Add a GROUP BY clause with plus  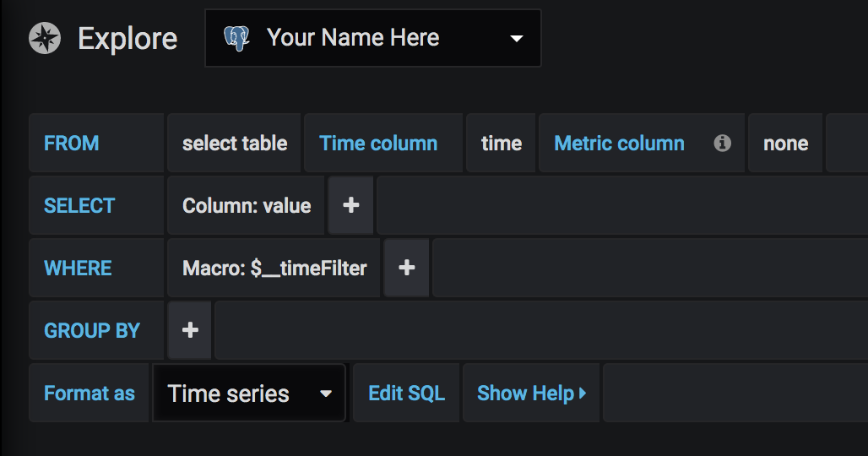click(190, 330)
